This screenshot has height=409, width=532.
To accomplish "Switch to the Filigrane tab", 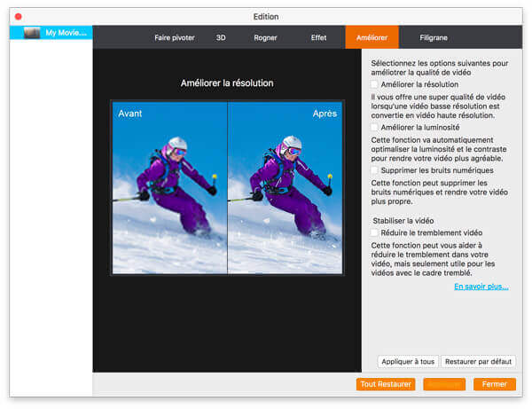I will tap(434, 38).
